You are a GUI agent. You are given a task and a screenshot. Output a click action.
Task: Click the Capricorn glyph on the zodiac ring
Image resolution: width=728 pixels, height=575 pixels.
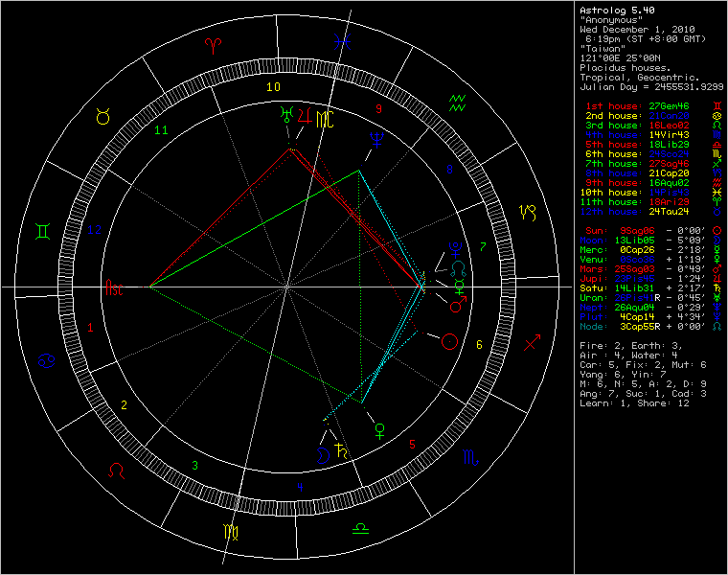[x=528, y=212]
